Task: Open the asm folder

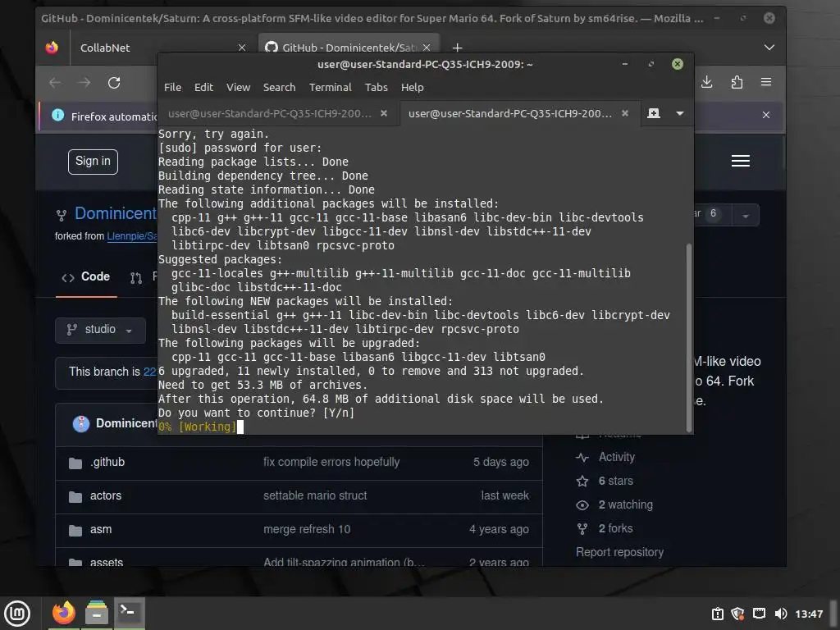Action: point(101,529)
